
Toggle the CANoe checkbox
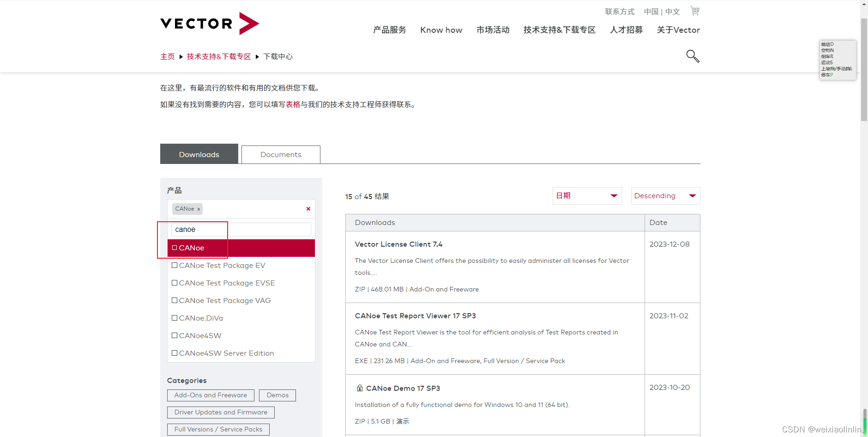pos(175,248)
